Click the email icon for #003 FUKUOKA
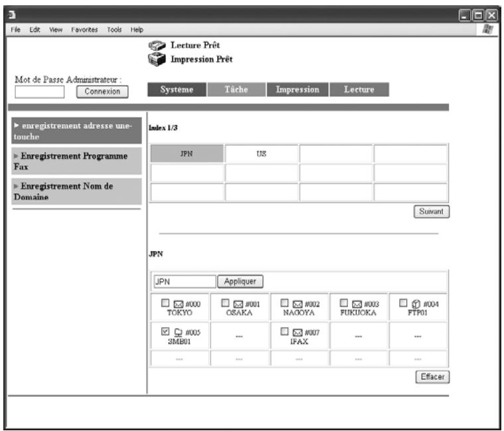 pos(357,304)
